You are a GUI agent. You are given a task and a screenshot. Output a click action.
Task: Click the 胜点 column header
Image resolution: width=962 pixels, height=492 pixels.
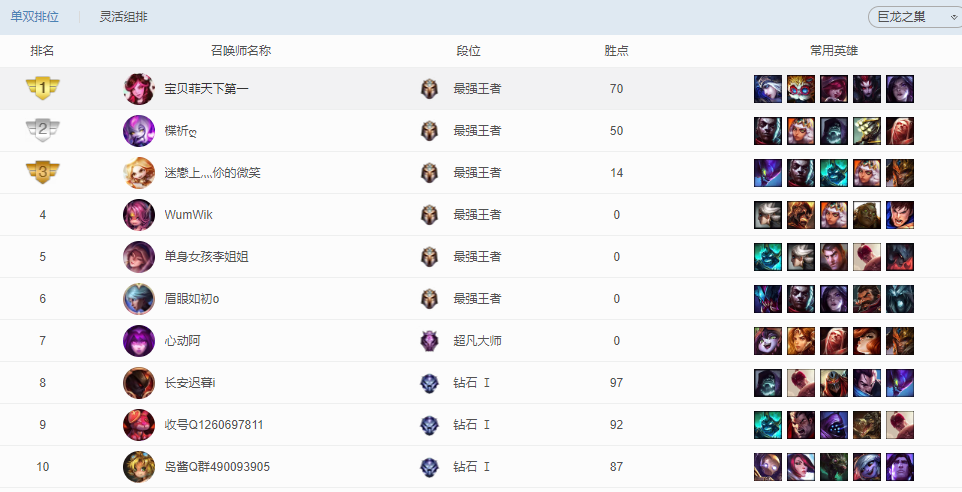(616, 51)
